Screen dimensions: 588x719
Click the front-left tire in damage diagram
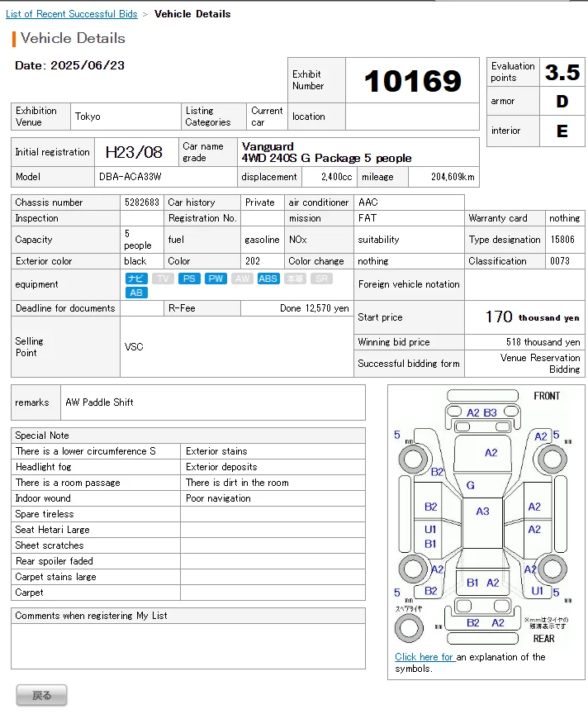(x=410, y=455)
